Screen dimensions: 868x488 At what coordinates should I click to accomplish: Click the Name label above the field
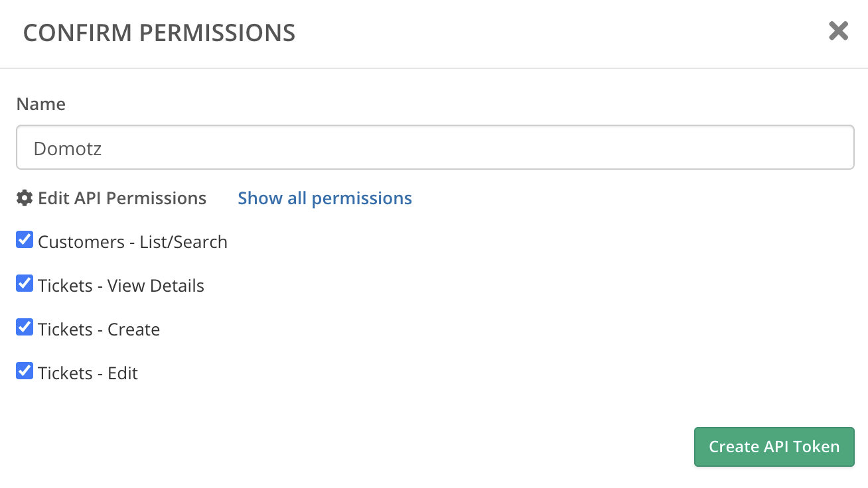[x=40, y=104]
